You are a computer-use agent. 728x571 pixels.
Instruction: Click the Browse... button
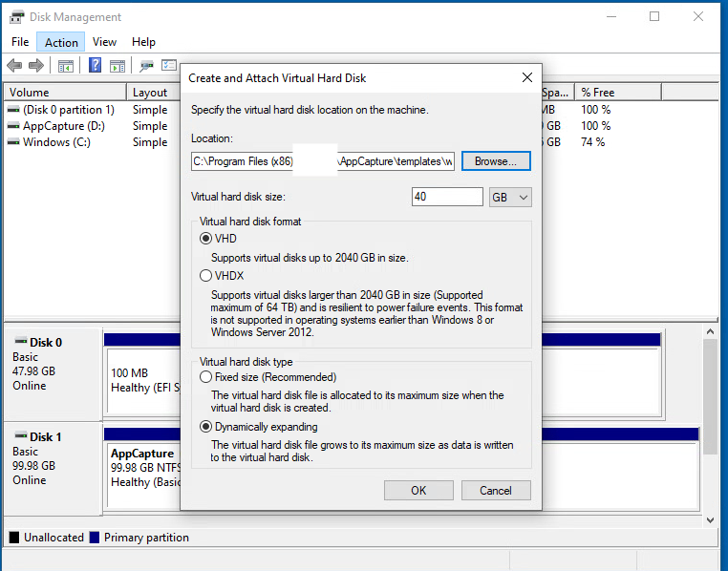coord(496,161)
